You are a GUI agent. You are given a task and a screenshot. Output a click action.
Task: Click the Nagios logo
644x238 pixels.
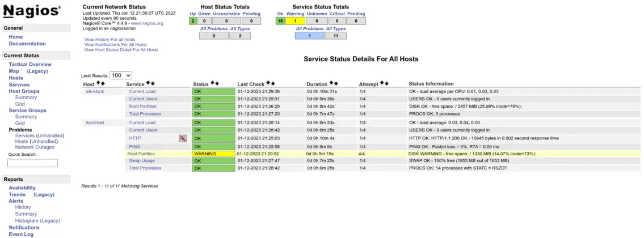32,11
